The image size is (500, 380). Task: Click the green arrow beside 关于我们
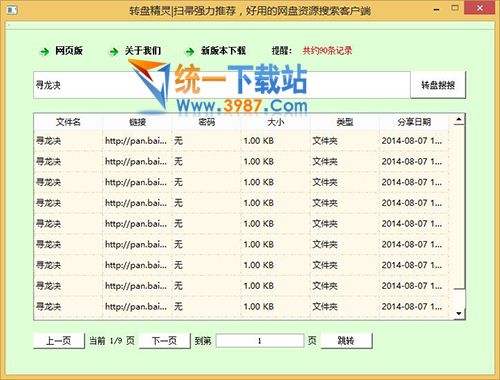(114, 52)
